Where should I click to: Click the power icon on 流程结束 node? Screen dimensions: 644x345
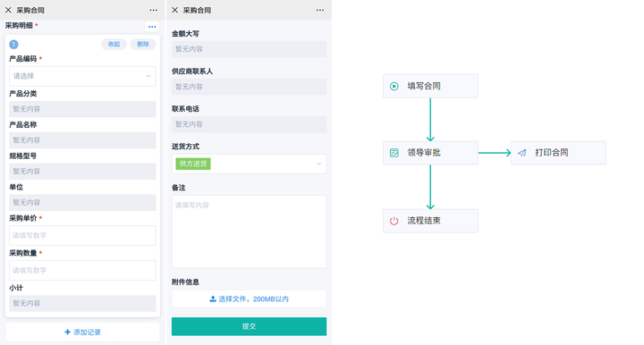394,221
